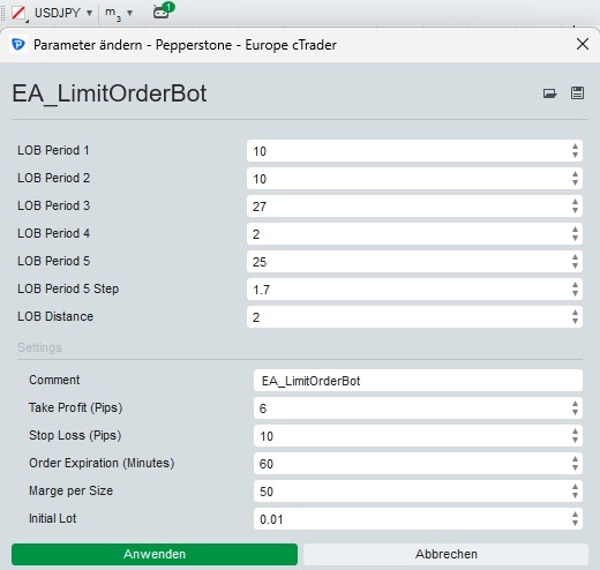Decrease Order Expiration (Minutes) value
Image resolution: width=600 pixels, height=570 pixels.
pyautogui.click(x=575, y=467)
